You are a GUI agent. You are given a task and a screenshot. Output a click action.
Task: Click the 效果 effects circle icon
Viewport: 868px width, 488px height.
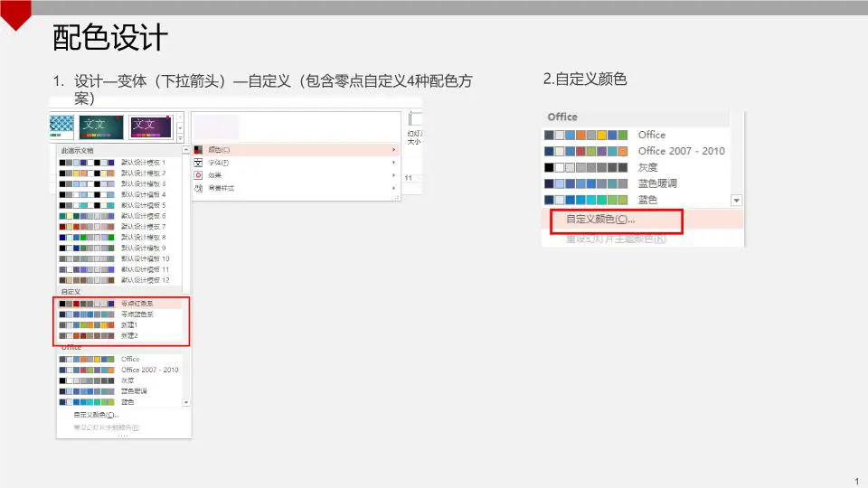[x=198, y=175]
